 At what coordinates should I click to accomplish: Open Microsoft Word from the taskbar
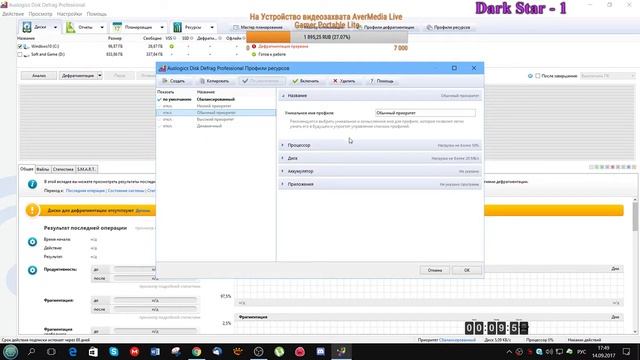(x=155, y=351)
